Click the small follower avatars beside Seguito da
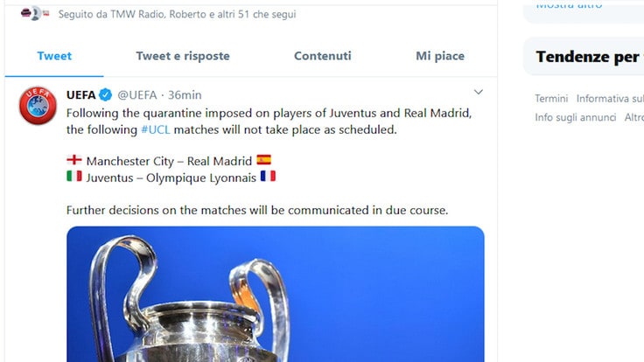 (x=35, y=13)
